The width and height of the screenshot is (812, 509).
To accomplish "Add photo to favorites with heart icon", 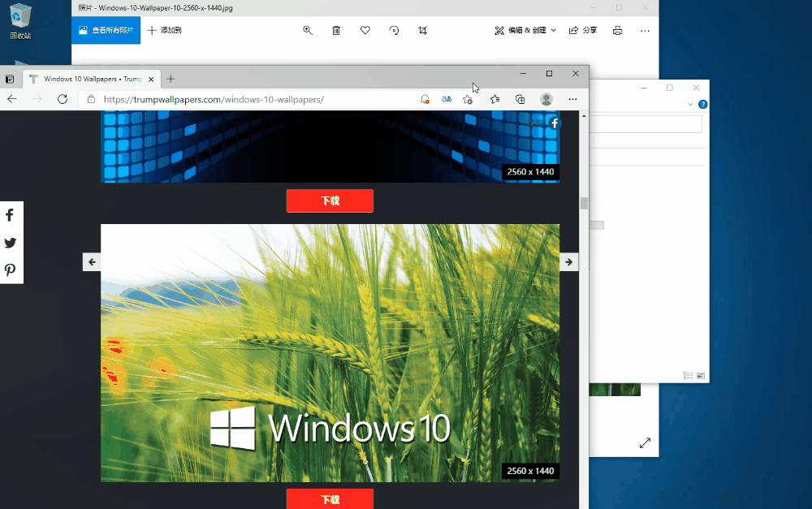I will (365, 31).
